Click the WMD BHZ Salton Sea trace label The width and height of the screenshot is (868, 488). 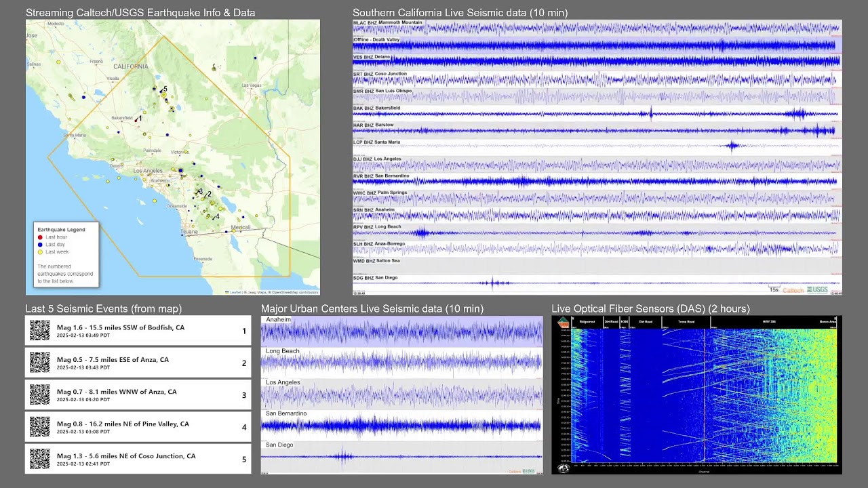[377, 261]
